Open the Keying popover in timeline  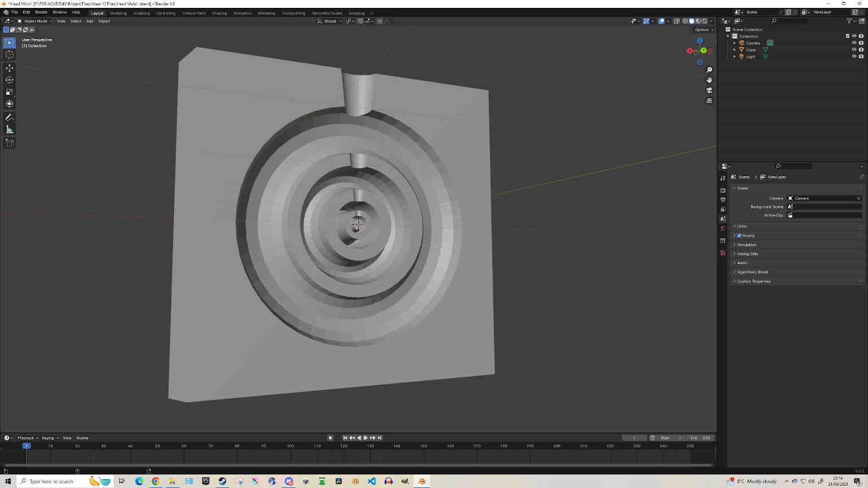click(50, 438)
